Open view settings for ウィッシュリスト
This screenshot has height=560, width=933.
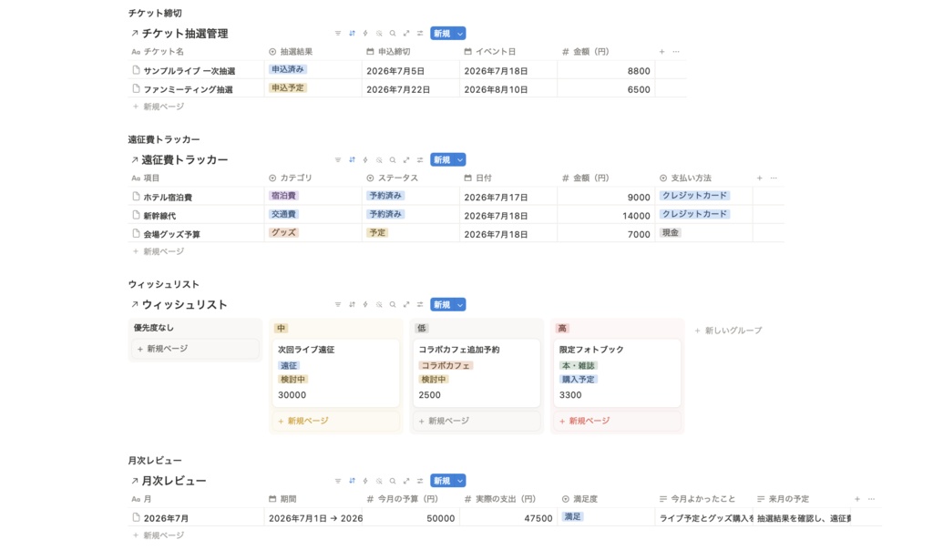(x=420, y=305)
